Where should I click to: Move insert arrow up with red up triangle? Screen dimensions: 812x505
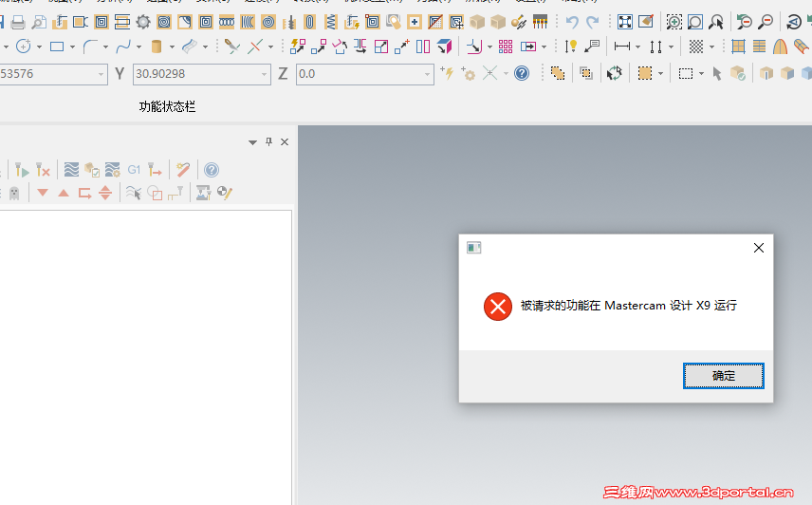[x=64, y=193]
